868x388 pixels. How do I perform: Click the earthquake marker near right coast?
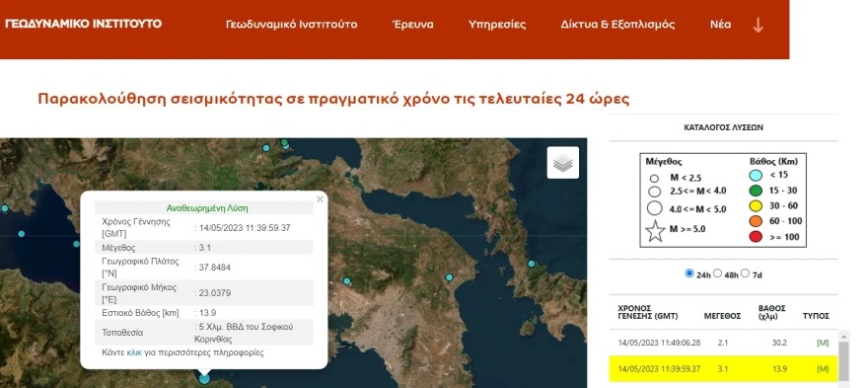pyautogui.click(x=532, y=264)
